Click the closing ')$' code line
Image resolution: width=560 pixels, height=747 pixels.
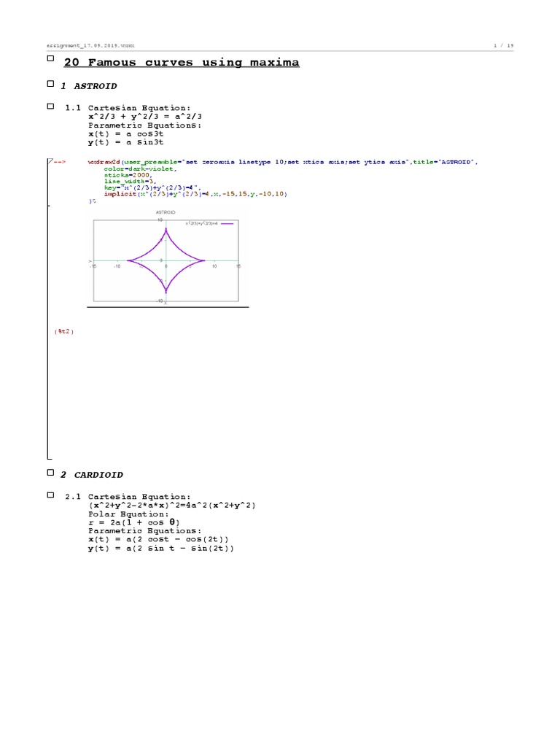tap(92, 201)
